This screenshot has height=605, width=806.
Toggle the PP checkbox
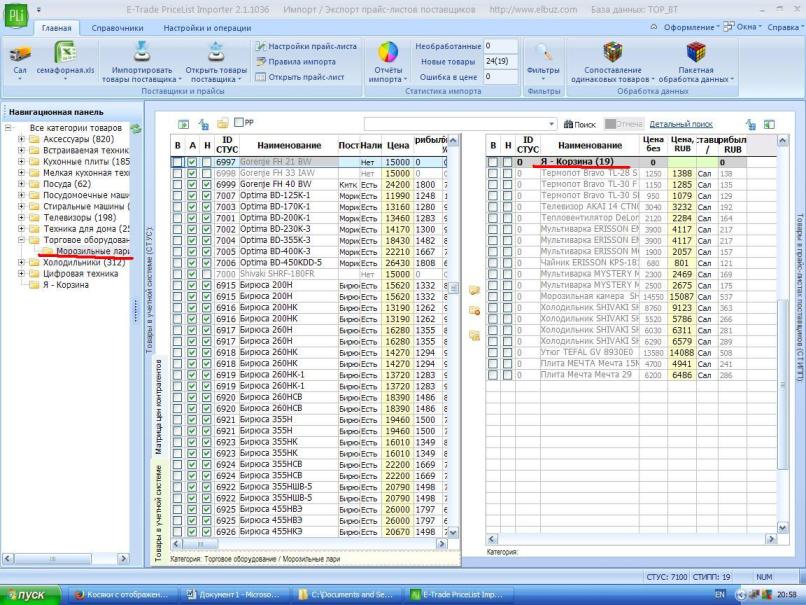click(x=239, y=122)
